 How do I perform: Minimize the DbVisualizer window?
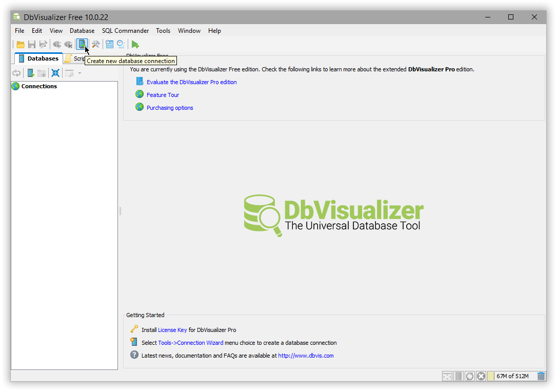coord(488,17)
